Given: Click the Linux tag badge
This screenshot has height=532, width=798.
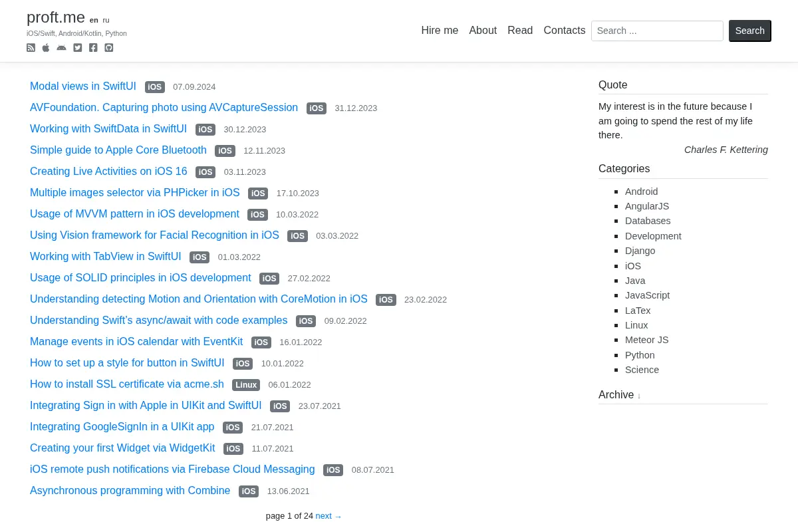Looking at the screenshot, I should (x=246, y=385).
